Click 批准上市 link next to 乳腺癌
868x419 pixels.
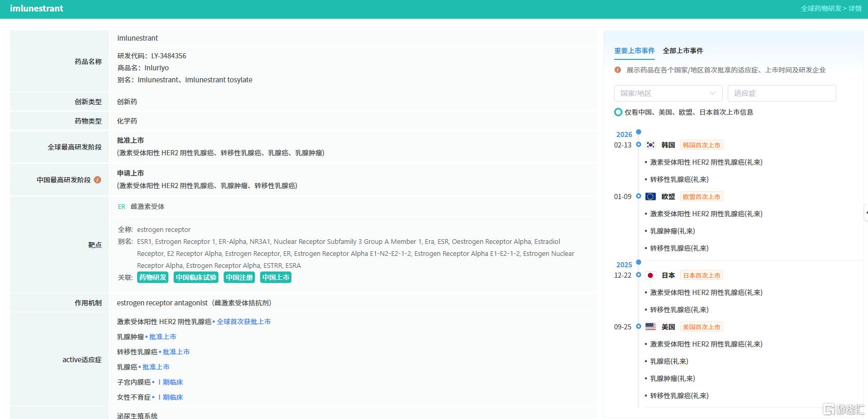[x=156, y=367]
